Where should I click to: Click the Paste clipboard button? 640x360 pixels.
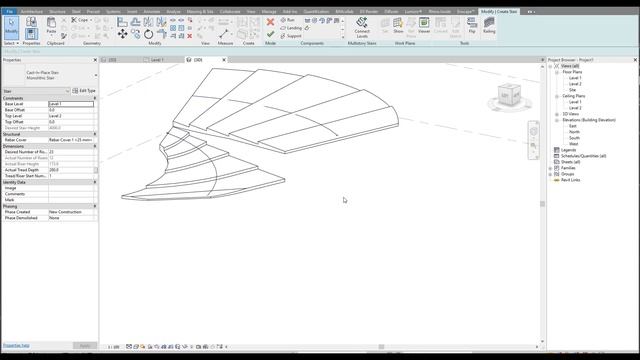(51, 25)
